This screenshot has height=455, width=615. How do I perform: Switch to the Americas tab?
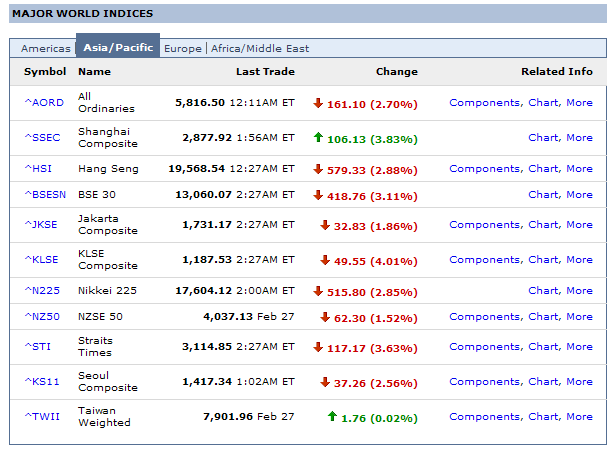coord(46,48)
